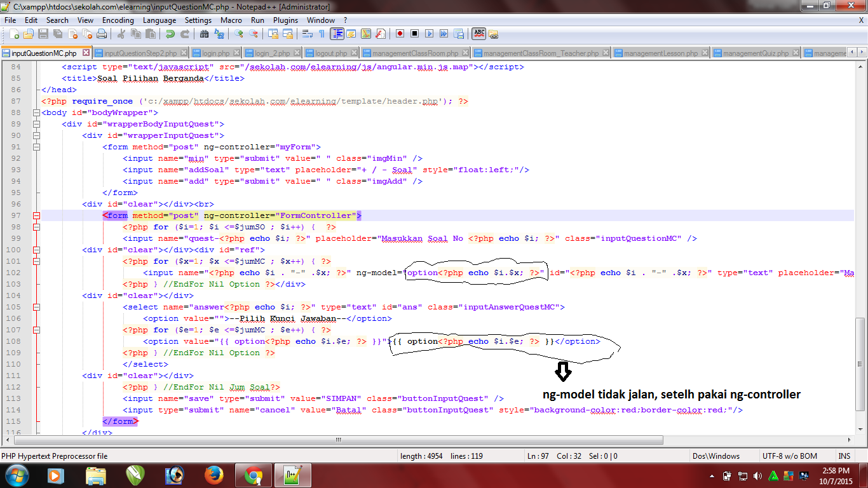The height and width of the screenshot is (488, 868).
Task: Open Windows Explorer from the taskbar
Action: tap(95, 475)
